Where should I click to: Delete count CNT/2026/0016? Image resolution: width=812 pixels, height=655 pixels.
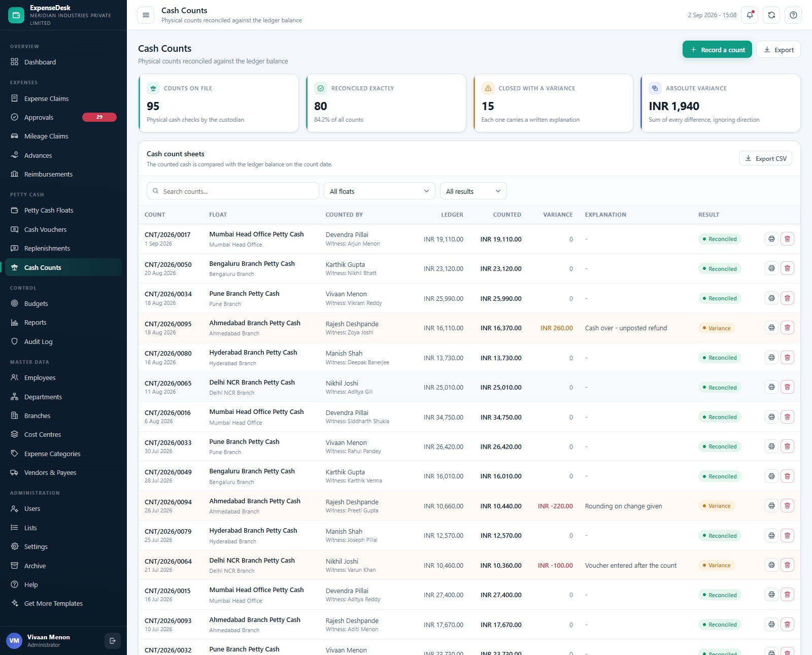tap(787, 417)
